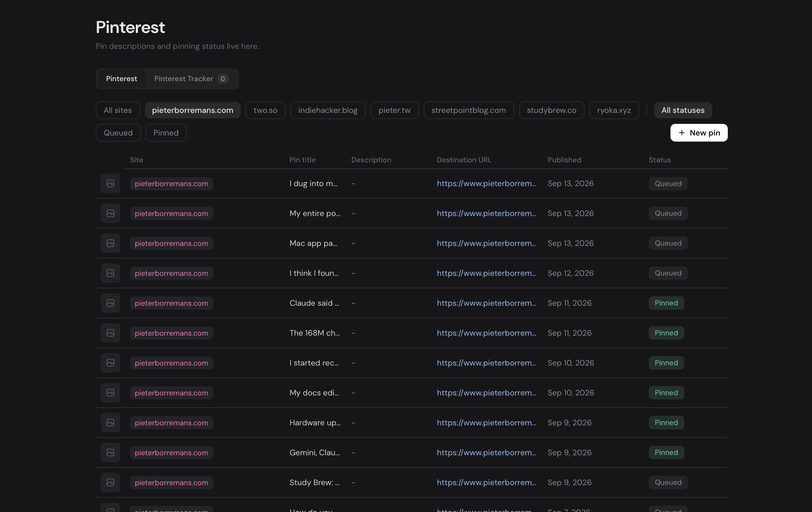Click the Pin title column header
Viewport: 812px width, 512px height.
coord(303,160)
